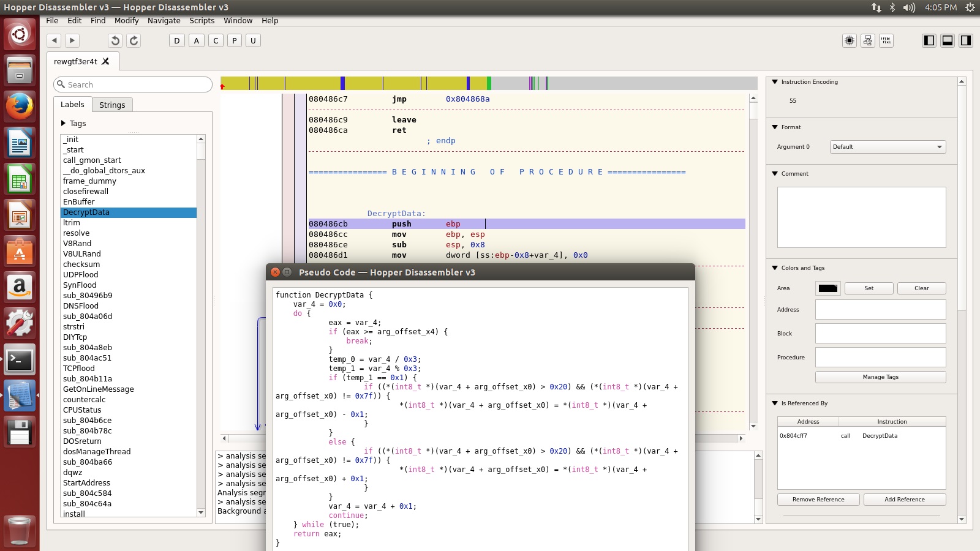Open the File menu

tap(52, 20)
